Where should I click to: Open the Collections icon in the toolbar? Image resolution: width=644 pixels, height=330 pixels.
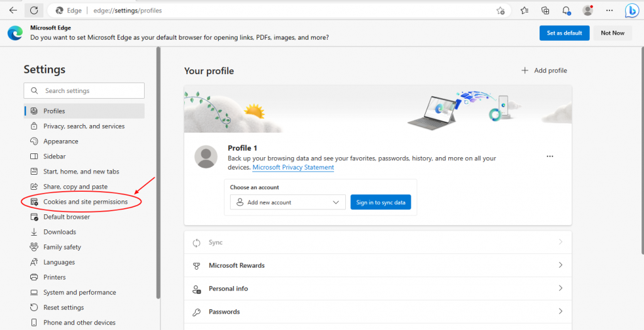tap(545, 11)
